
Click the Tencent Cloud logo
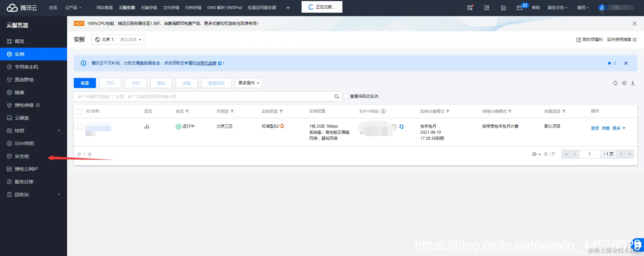pos(22,8)
